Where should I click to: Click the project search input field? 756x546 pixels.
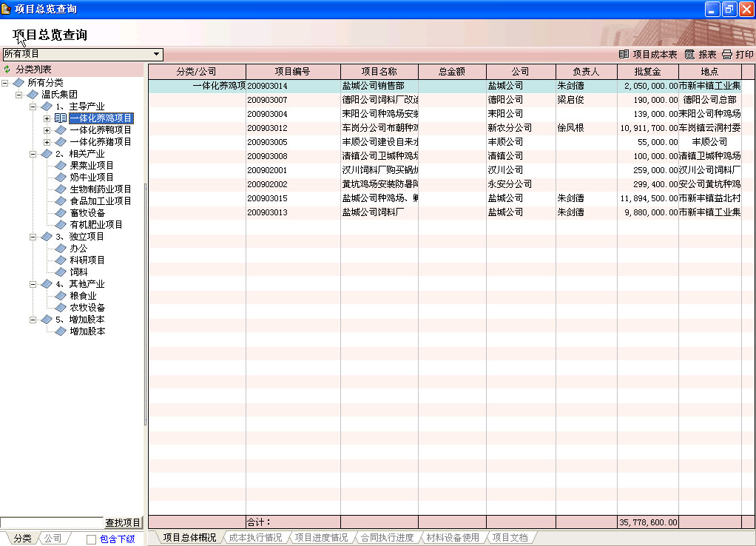click(x=52, y=523)
